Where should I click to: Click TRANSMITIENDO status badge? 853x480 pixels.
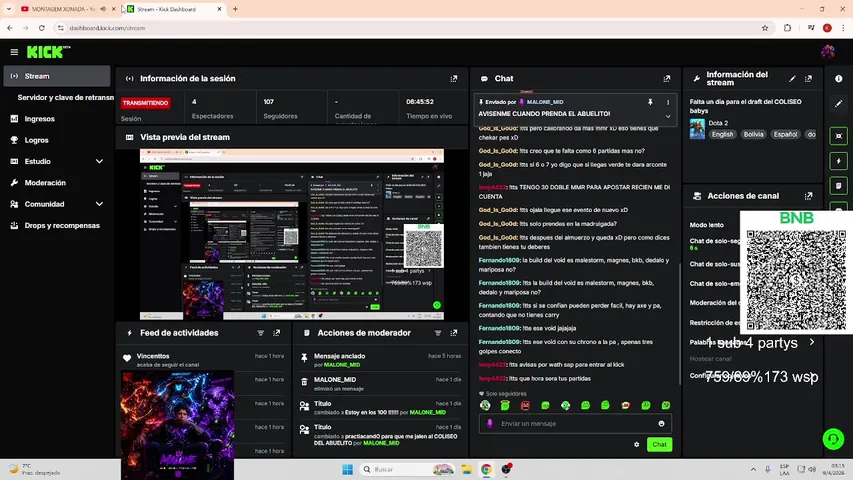[145, 103]
